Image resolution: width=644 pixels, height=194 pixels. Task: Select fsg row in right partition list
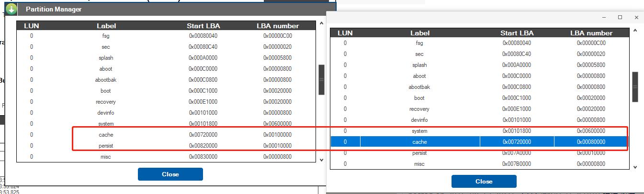point(480,43)
